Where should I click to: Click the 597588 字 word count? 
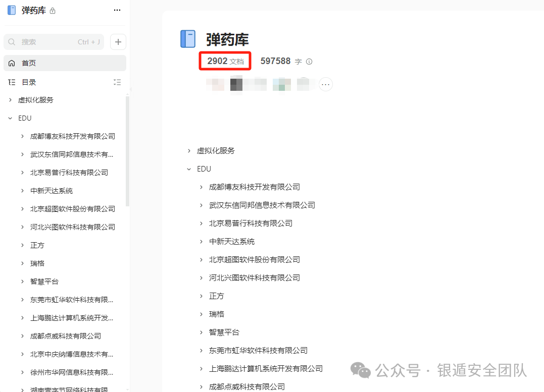281,61
